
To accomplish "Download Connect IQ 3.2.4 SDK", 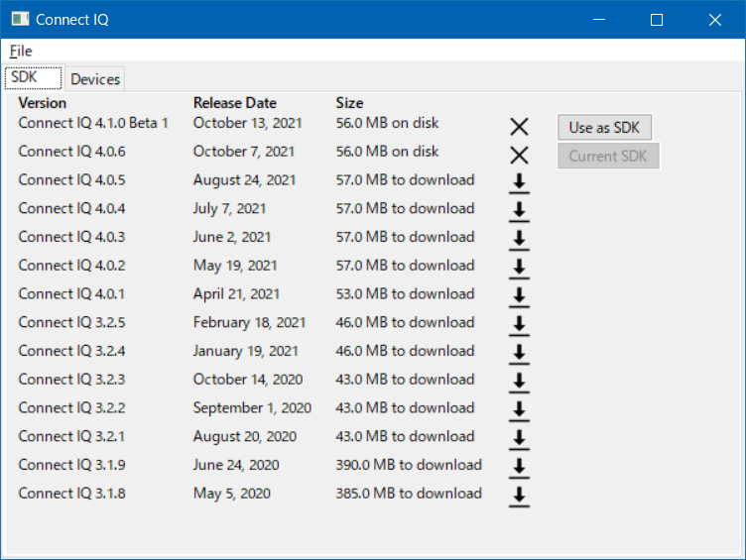I will [519, 355].
